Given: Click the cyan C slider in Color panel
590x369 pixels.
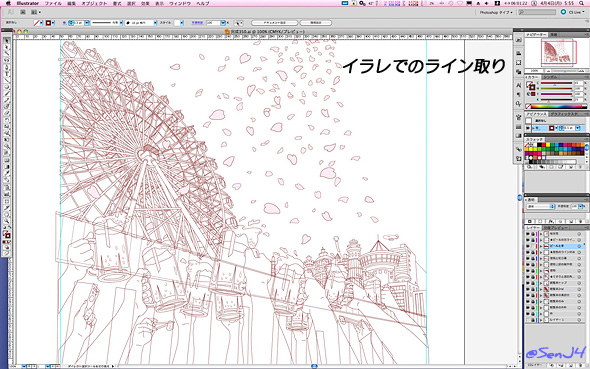Looking at the screenshot, I should (x=556, y=84).
